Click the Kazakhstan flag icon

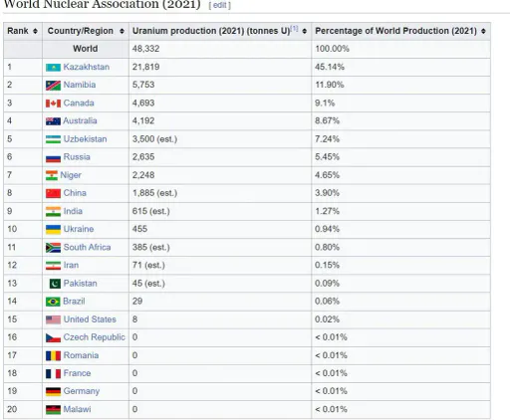pos(53,68)
